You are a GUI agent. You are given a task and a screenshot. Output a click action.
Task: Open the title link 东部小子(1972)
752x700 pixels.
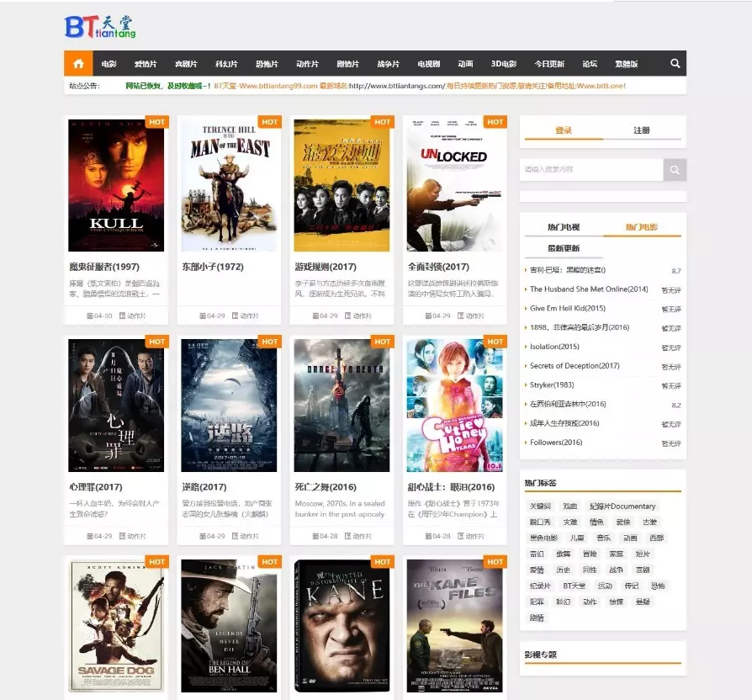tap(213, 267)
